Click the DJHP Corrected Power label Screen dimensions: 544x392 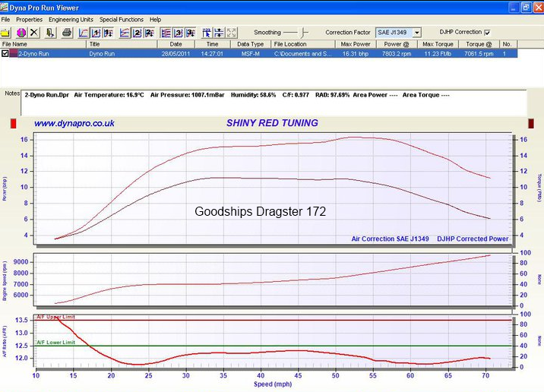click(x=473, y=239)
